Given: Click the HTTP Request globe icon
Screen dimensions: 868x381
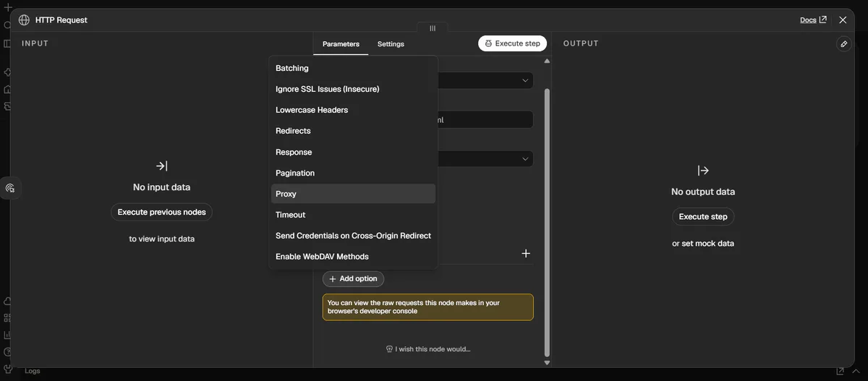Looking at the screenshot, I should click(25, 20).
